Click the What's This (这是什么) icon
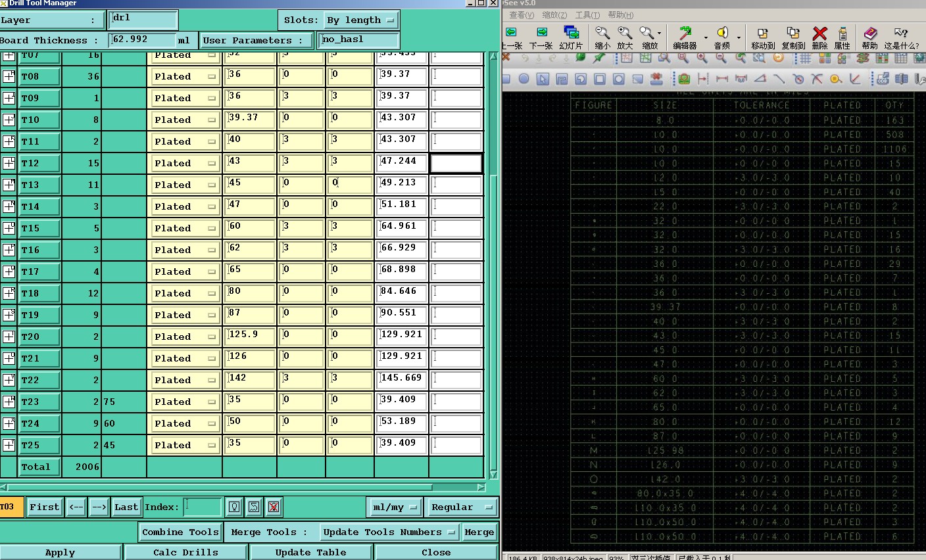 (901, 33)
